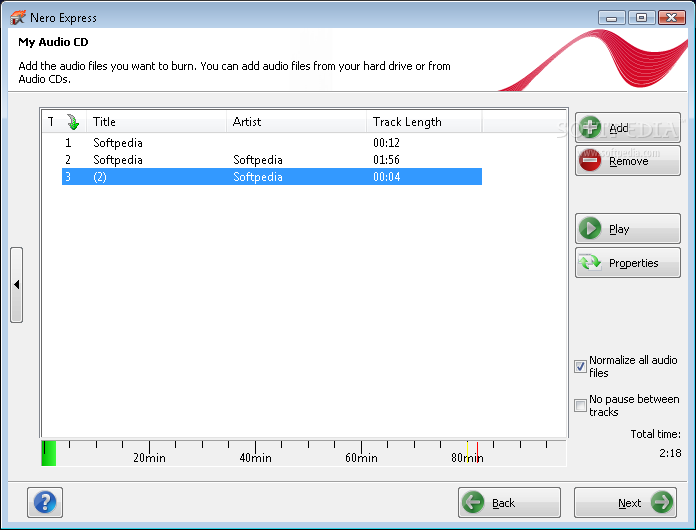Click the Track Length column header
This screenshot has width=696, height=530.
[x=424, y=122]
